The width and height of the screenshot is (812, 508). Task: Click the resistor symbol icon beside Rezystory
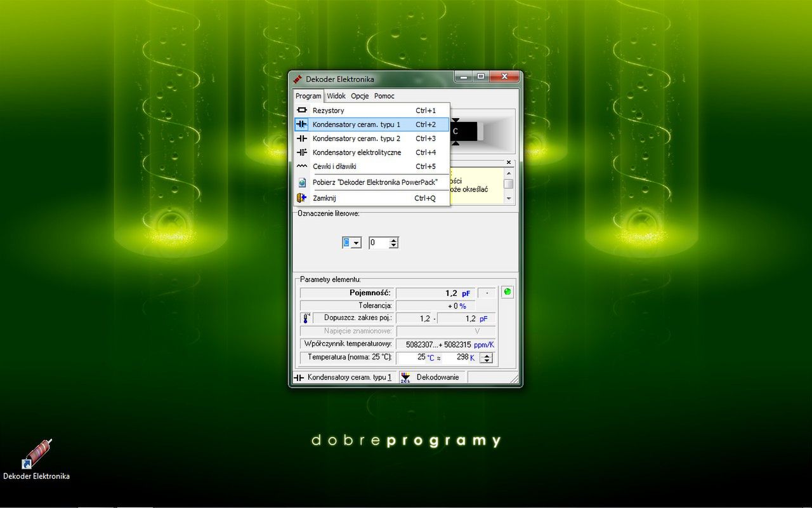pos(302,110)
